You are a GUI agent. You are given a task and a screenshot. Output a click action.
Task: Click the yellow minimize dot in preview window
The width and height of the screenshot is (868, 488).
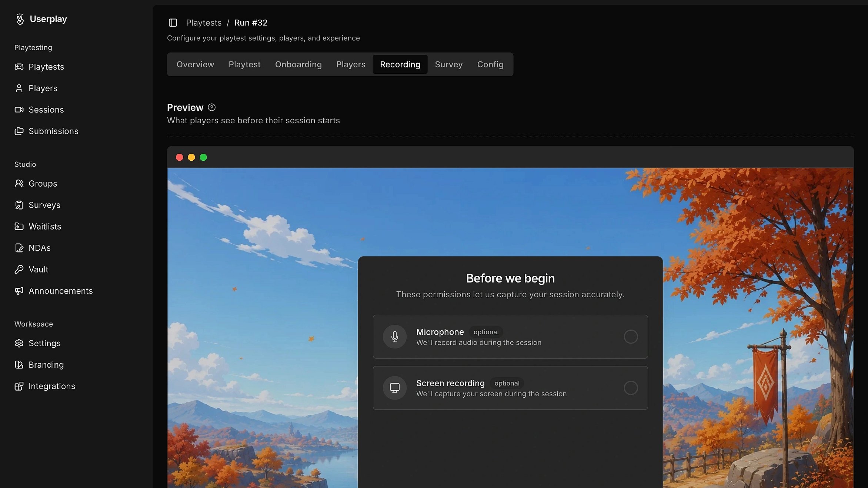191,157
